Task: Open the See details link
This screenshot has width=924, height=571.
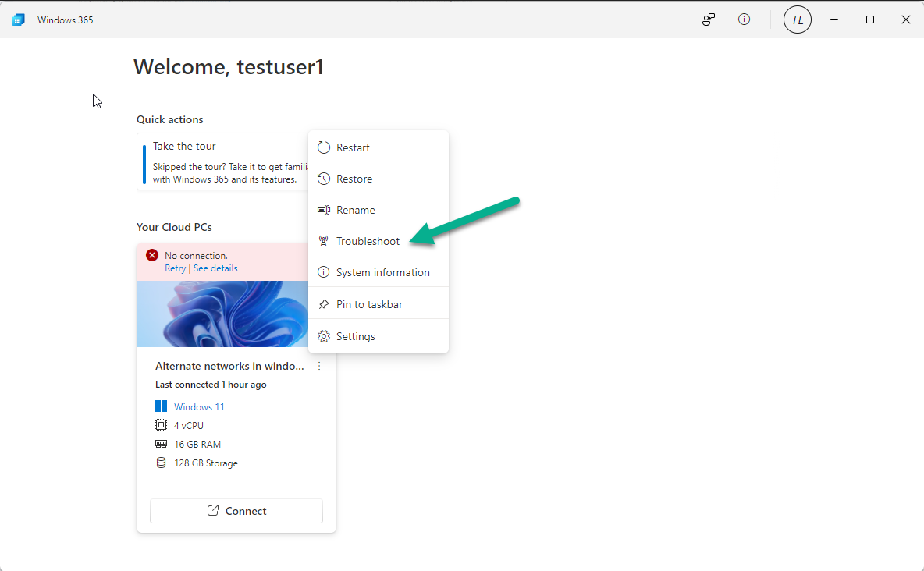Action: click(x=215, y=268)
